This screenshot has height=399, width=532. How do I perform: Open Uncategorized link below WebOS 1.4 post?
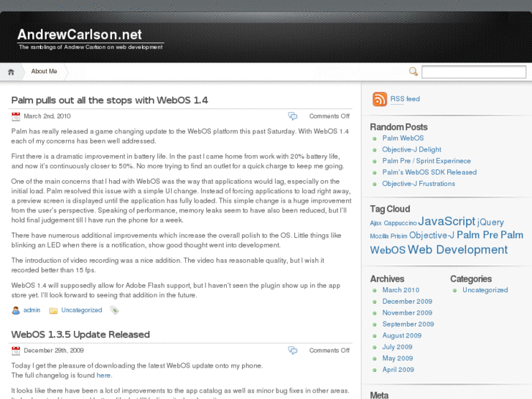click(81, 310)
